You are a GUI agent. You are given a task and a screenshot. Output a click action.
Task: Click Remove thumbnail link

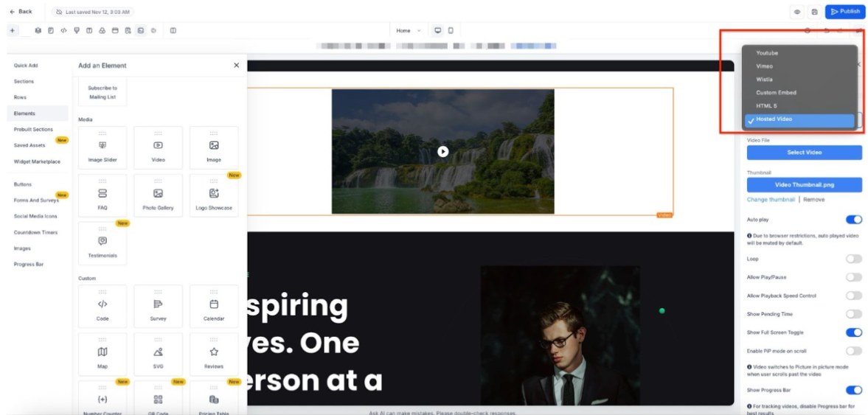(x=813, y=199)
